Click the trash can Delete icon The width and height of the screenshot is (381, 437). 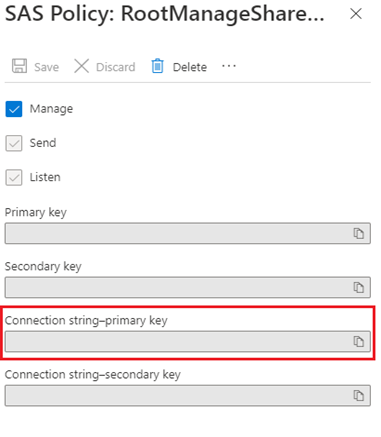tap(157, 66)
